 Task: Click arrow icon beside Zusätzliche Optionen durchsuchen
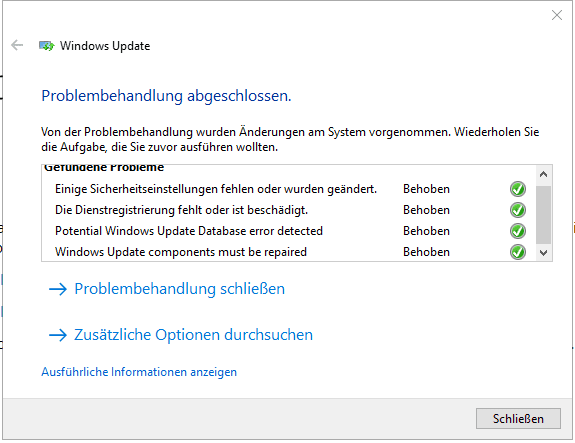tap(58, 335)
